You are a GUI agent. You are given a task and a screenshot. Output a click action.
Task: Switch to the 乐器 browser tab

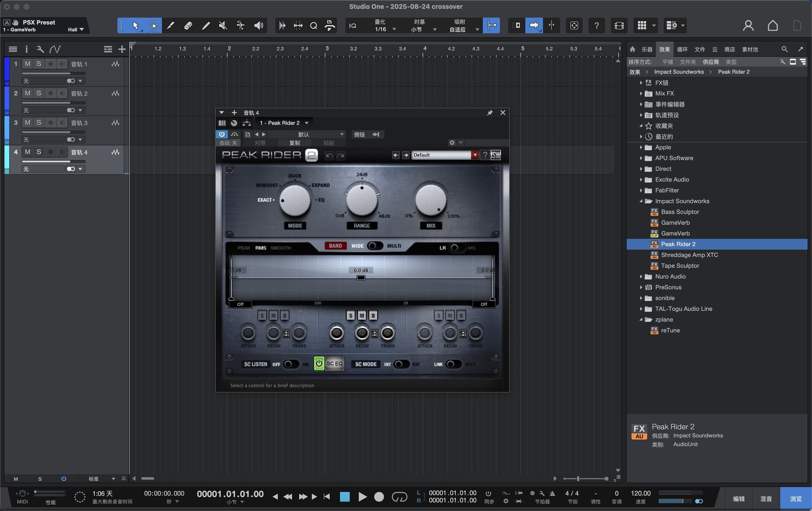647,49
